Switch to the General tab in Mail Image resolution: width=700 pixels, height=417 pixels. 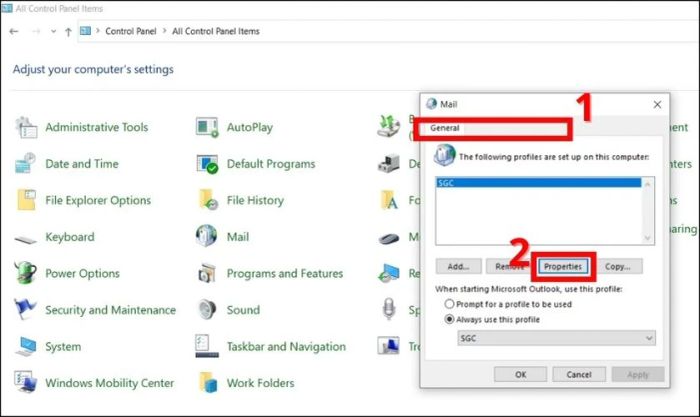point(444,128)
